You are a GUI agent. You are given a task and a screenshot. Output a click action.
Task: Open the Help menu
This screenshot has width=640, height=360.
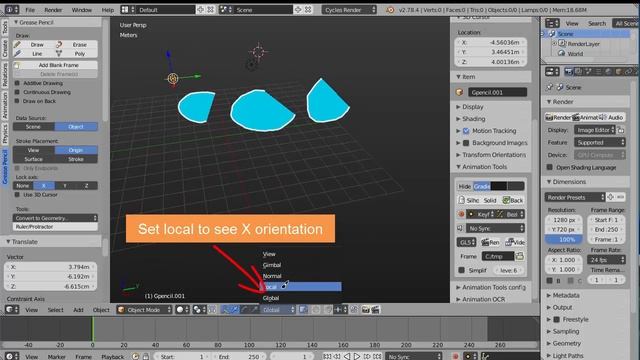pos(108,10)
